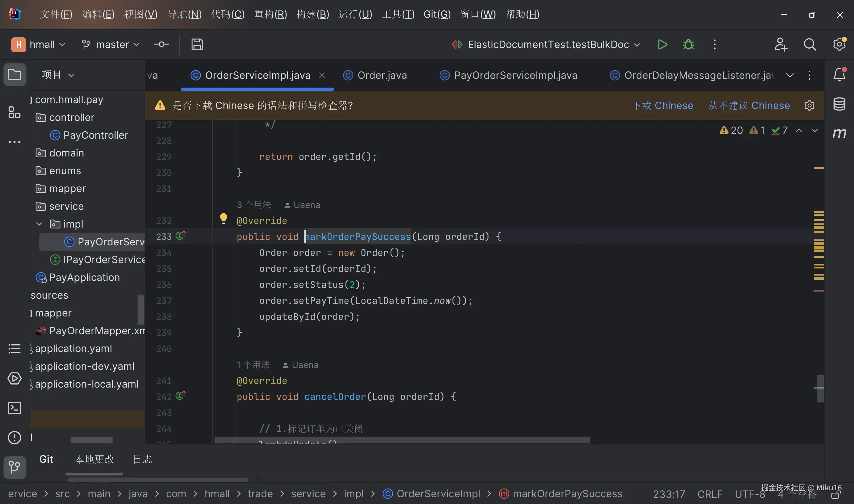This screenshot has width=854, height=504.
Task: Open the Maven tool window
Action: click(x=839, y=133)
